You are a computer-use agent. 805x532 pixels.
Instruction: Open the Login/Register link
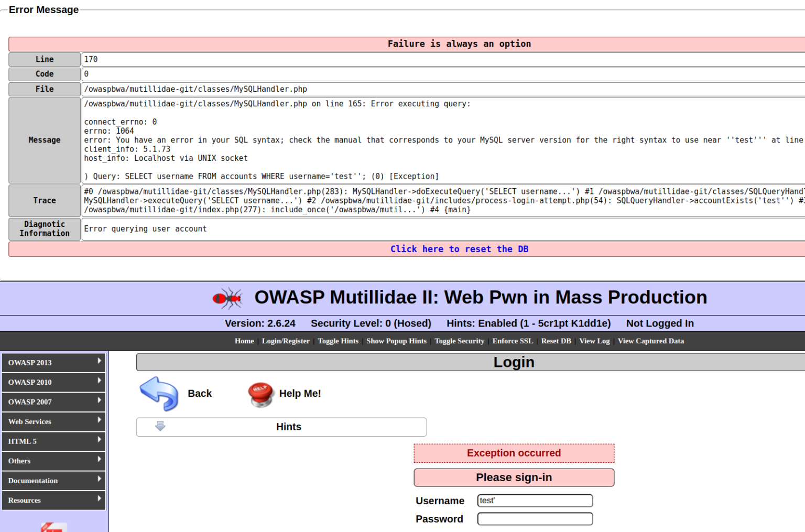tap(286, 341)
